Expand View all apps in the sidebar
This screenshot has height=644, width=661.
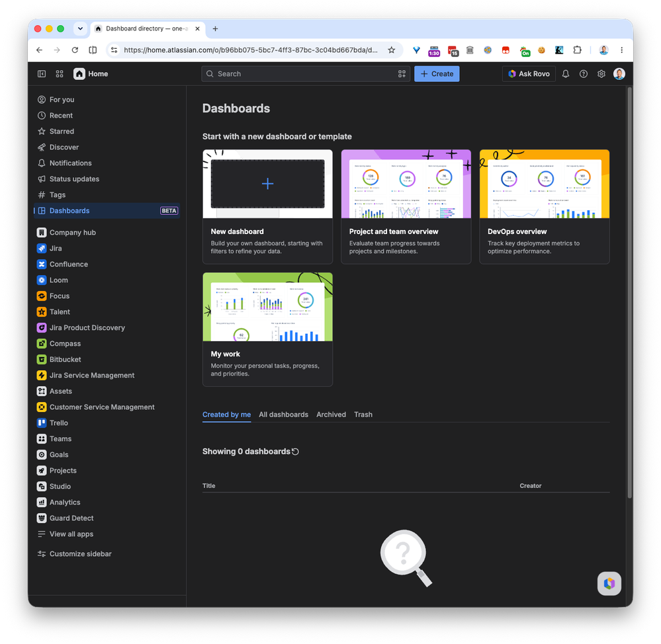(x=71, y=534)
